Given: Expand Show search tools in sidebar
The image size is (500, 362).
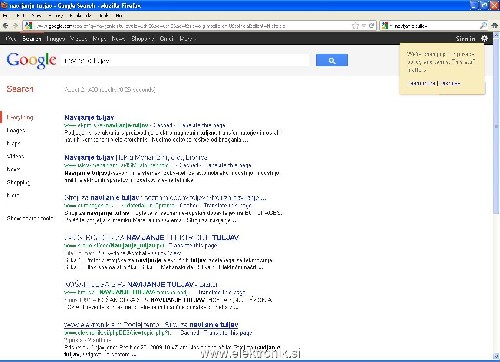Looking at the screenshot, I should pos(30,218).
